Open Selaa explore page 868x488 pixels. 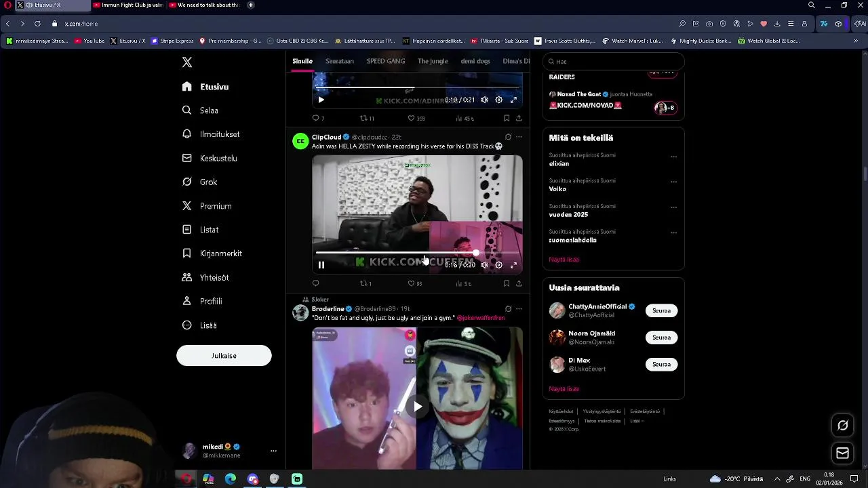[x=200, y=110]
